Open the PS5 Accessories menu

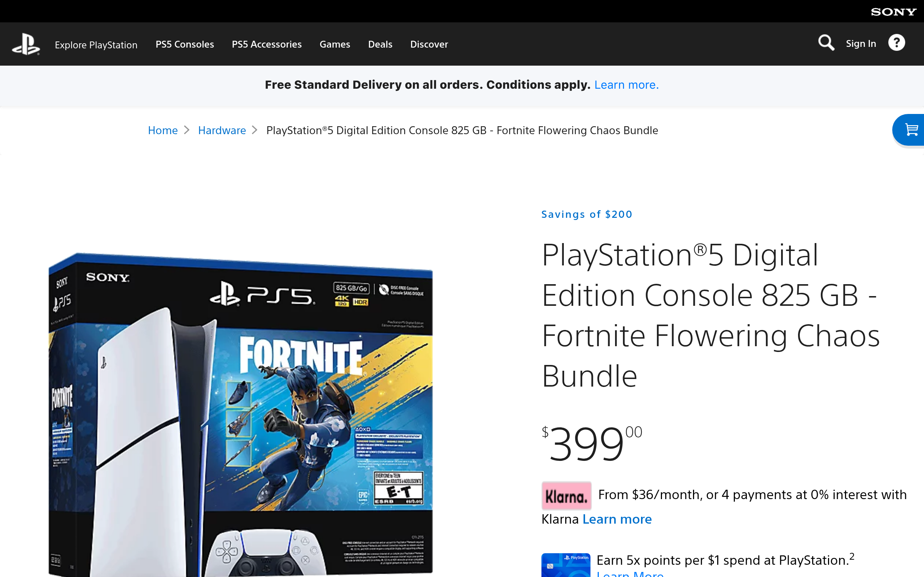click(x=266, y=44)
